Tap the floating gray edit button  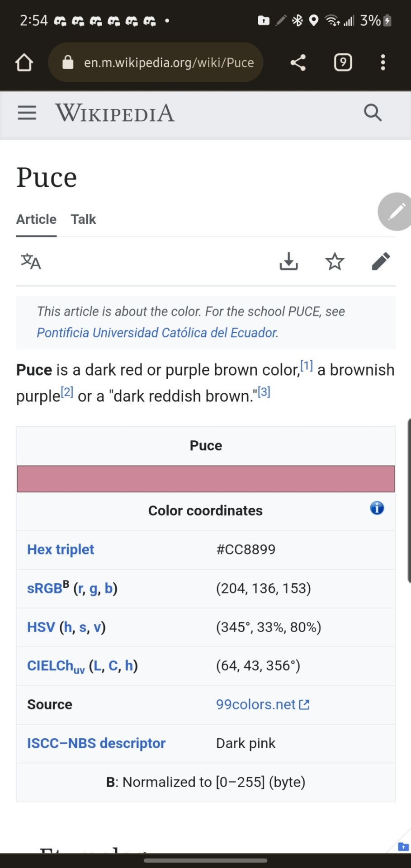tap(395, 212)
